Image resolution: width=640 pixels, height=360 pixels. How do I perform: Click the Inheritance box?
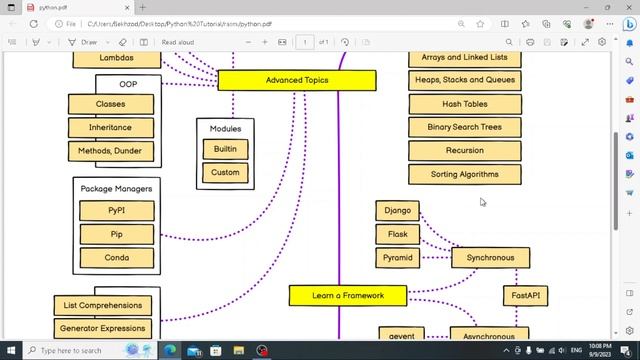[111, 128]
